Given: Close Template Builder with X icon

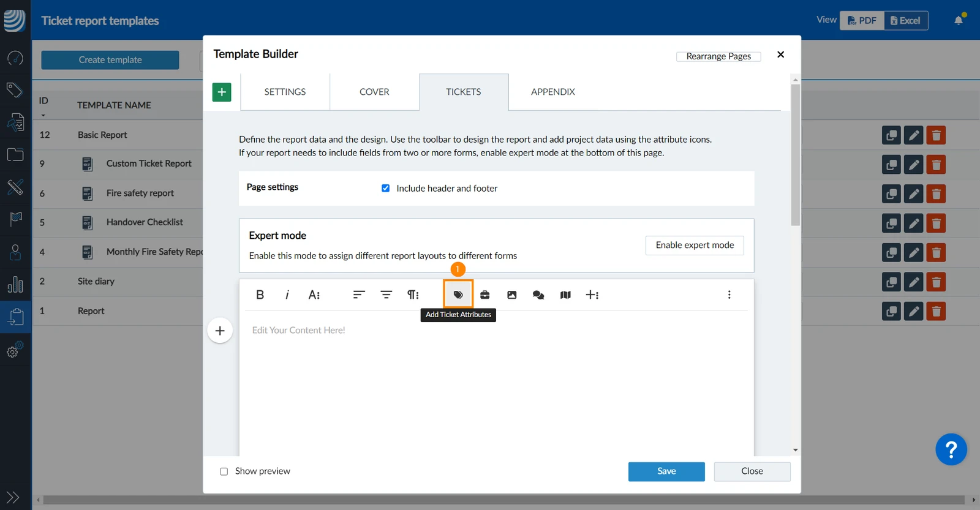Looking at the screenshot, I should (780, 54).
